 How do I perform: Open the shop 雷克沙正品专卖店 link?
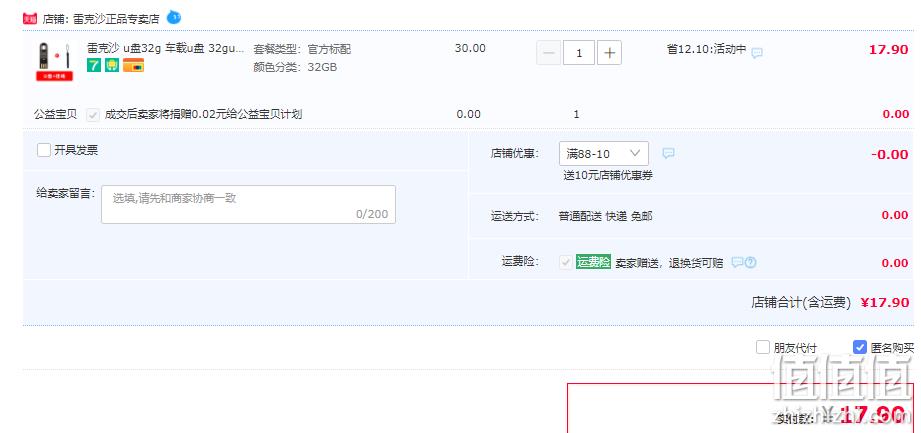[x=116, y=19]
